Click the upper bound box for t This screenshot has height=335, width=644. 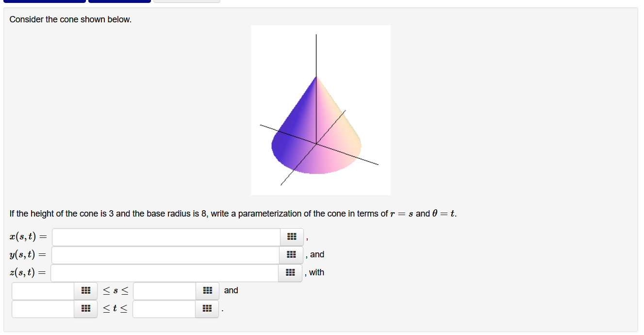tap(164, 308)
